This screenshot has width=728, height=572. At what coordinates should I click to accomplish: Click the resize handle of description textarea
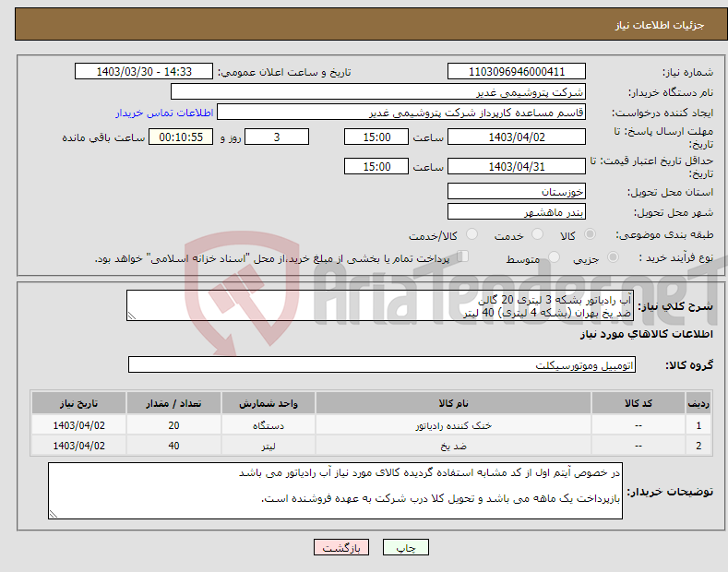click(x=132, y=316)
